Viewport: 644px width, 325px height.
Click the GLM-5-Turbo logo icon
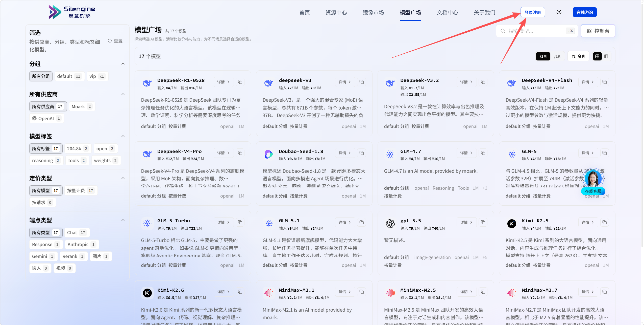click(147, 223)
